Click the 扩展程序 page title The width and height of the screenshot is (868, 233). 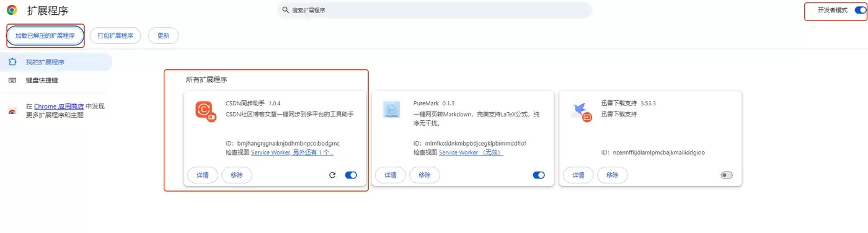48,10
